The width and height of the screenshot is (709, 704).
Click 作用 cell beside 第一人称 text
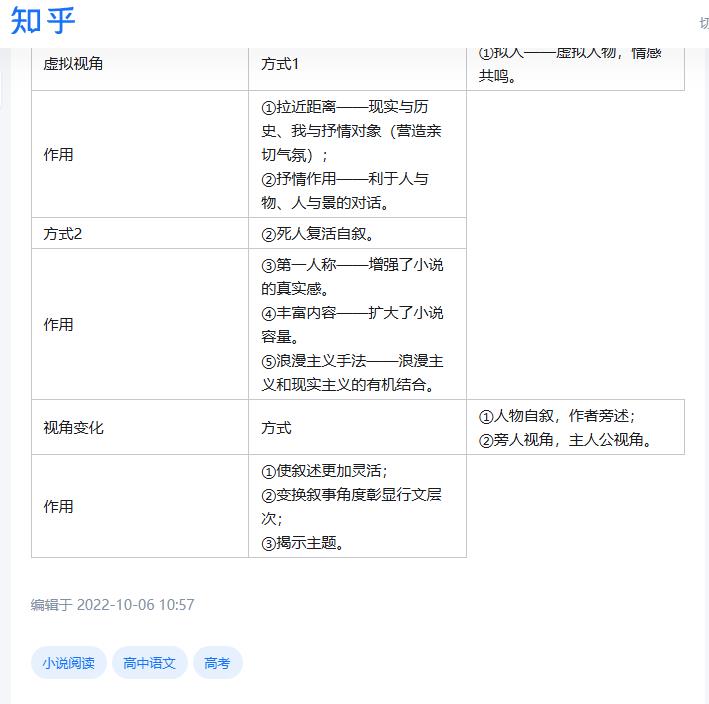point(140,324)
